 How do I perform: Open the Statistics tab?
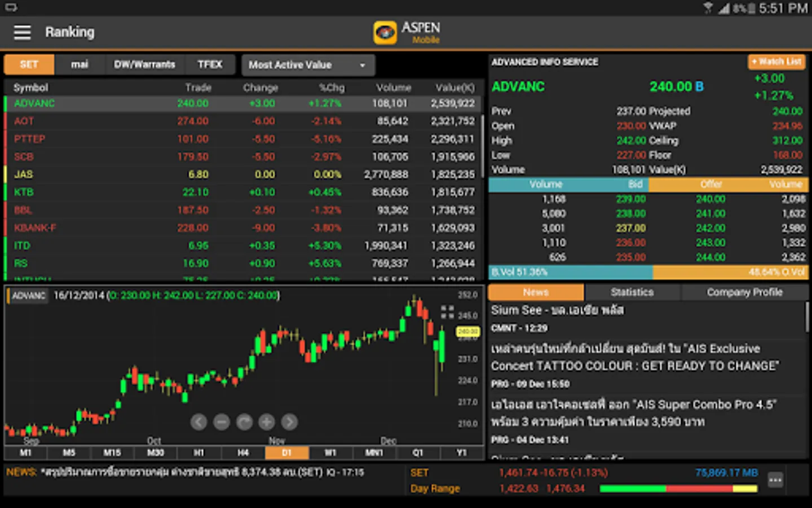point(632,292)
